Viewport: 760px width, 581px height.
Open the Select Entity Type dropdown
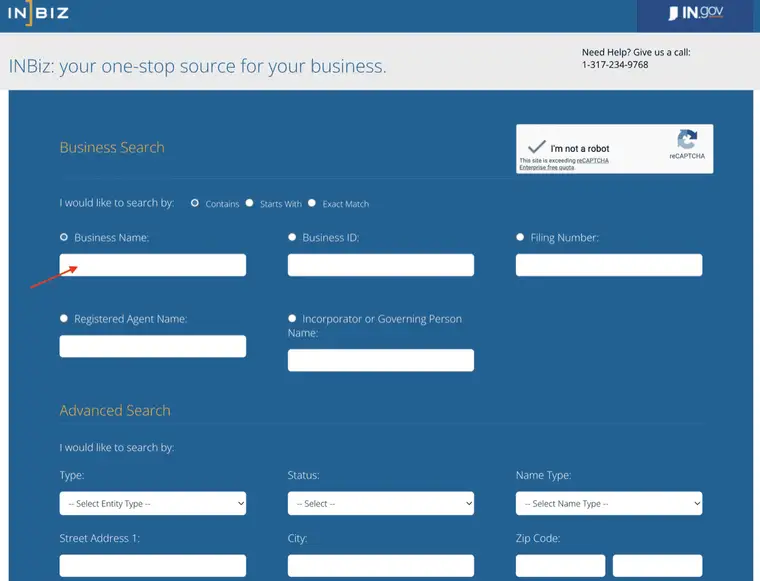pos(153,503)
